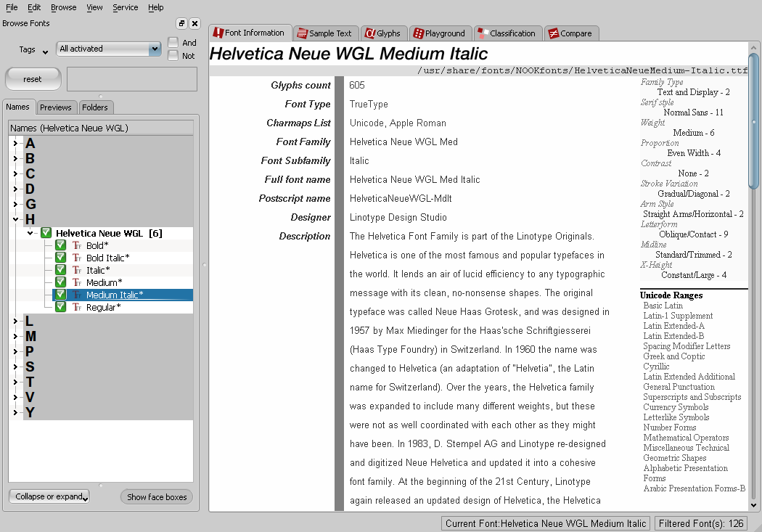Uncheck the Italic* font activation box

60,270
